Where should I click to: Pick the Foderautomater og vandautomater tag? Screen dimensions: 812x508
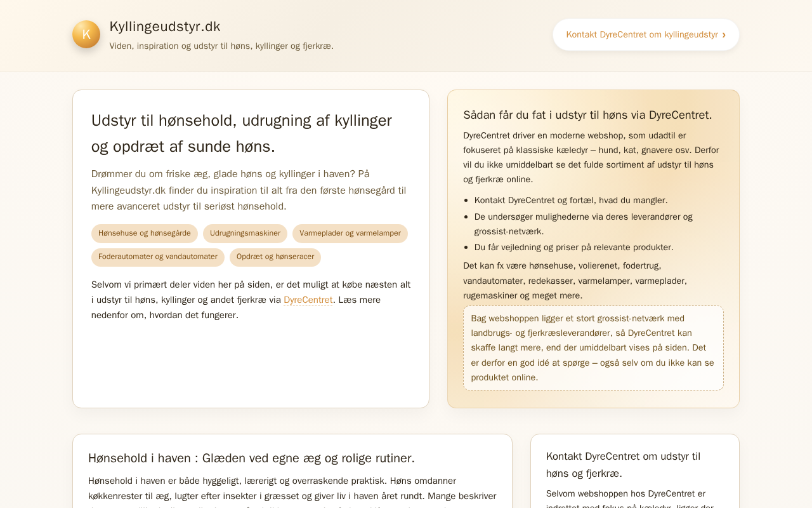tap(158, 257)
